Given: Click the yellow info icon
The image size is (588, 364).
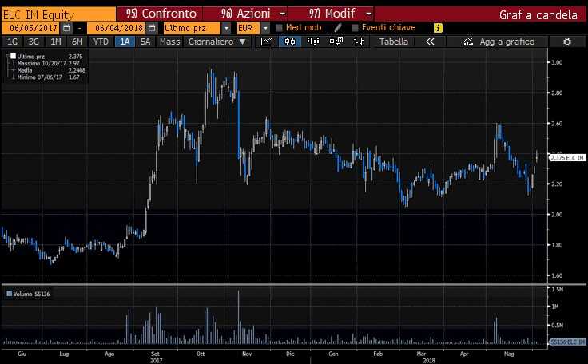Looking at the screenshot, I should (x=438, y=28).
